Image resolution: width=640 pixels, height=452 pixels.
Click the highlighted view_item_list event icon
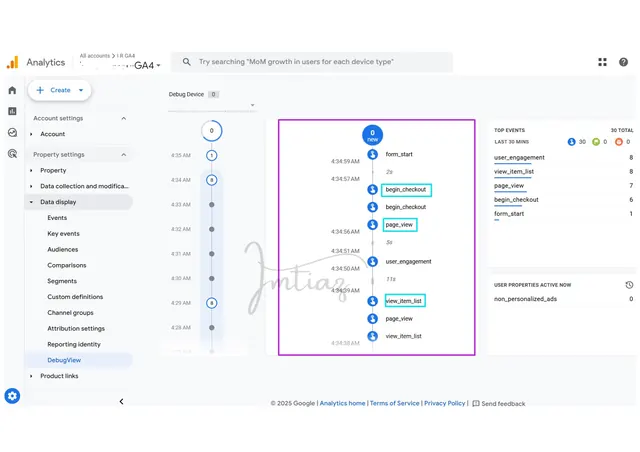tap(372, 301)
